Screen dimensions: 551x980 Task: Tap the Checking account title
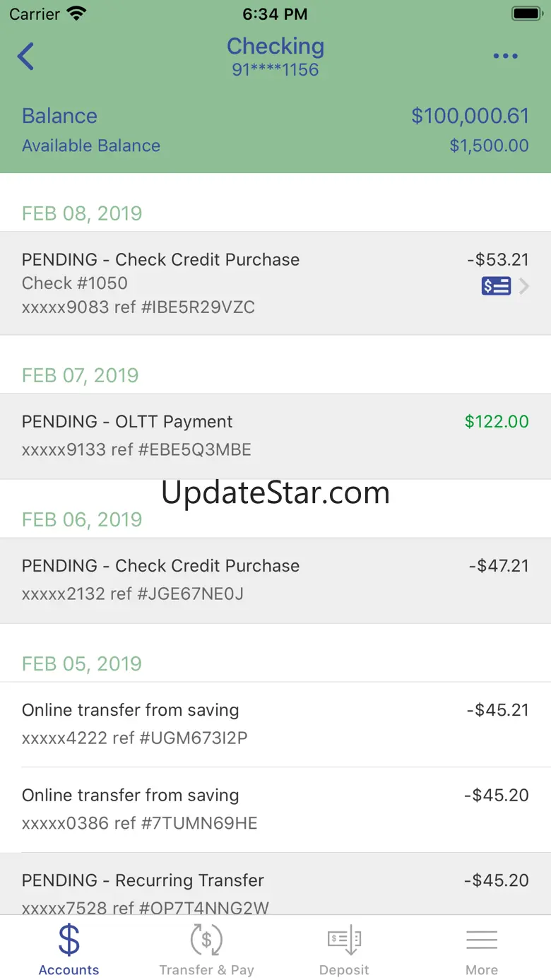(x=275, y=47)
